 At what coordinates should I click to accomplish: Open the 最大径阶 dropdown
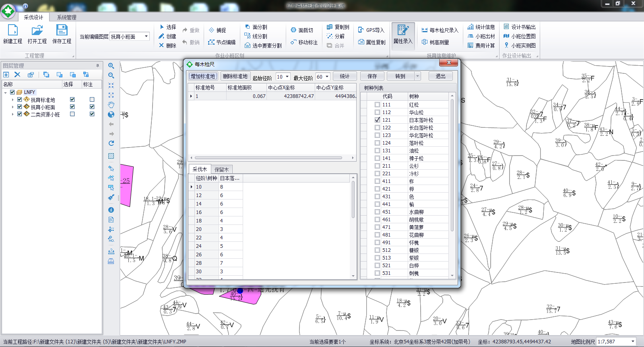[327, 77]
